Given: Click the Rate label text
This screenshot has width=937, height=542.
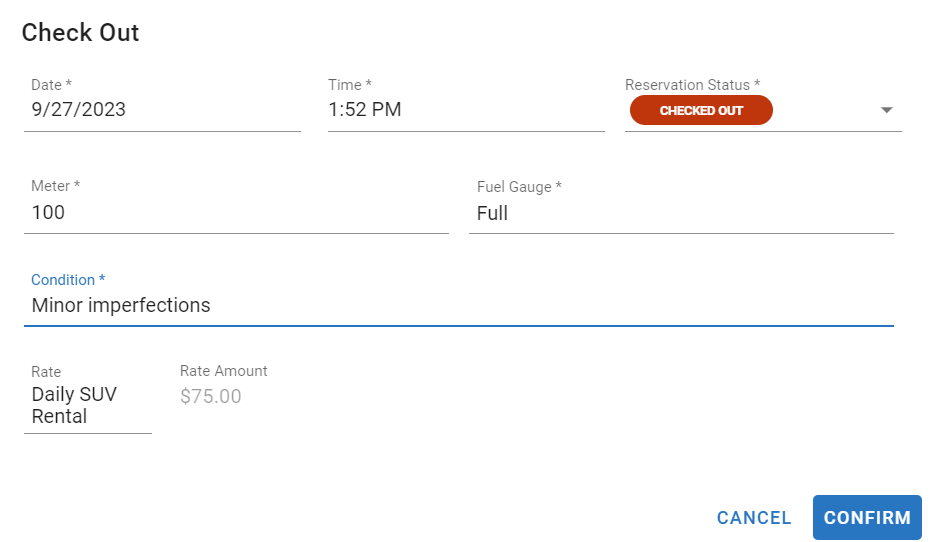Looking at the screenshot, I should pyautogui.click(x=46, y=371).
